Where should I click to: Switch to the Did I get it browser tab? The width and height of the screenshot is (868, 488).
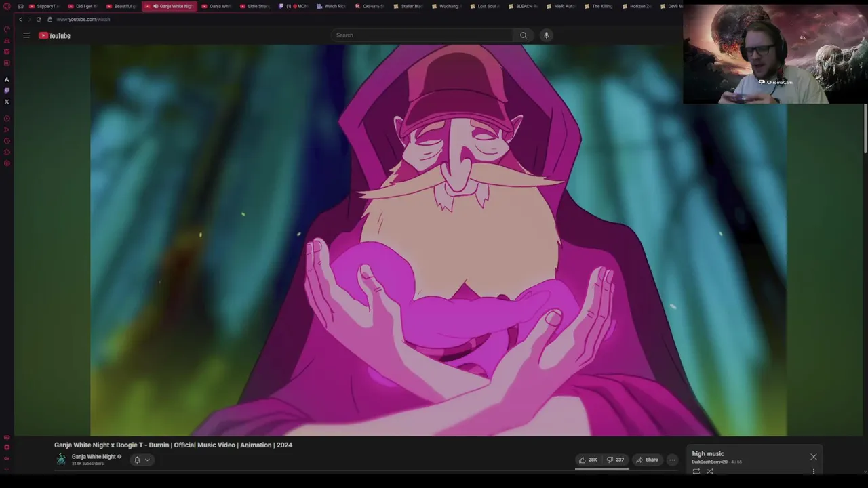point(83,6)
